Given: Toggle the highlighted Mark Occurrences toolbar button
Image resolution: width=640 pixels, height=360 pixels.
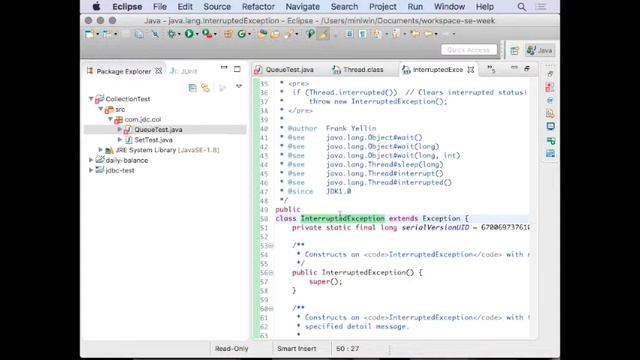Looking at the screenshot, I should (323, 34).
